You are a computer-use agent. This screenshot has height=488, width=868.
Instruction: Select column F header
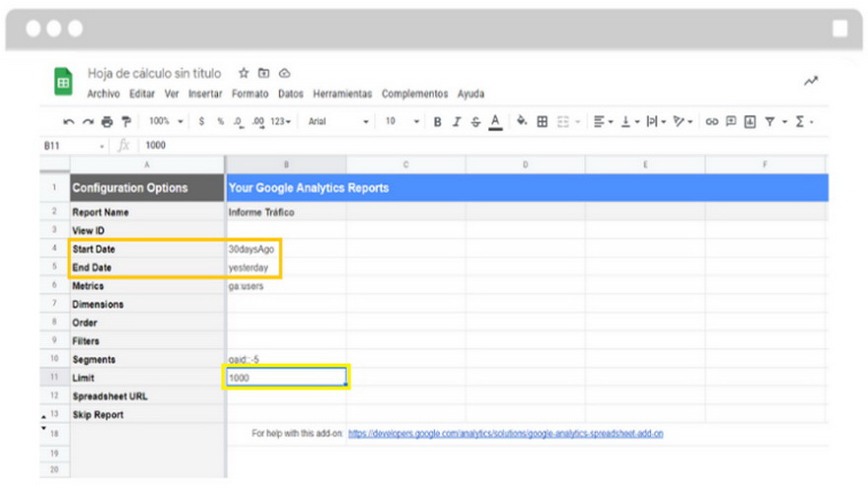(x=765, y=165)
